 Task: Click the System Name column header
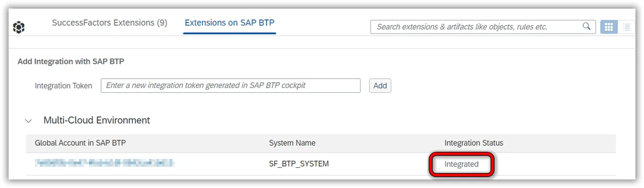pos(292,143)
